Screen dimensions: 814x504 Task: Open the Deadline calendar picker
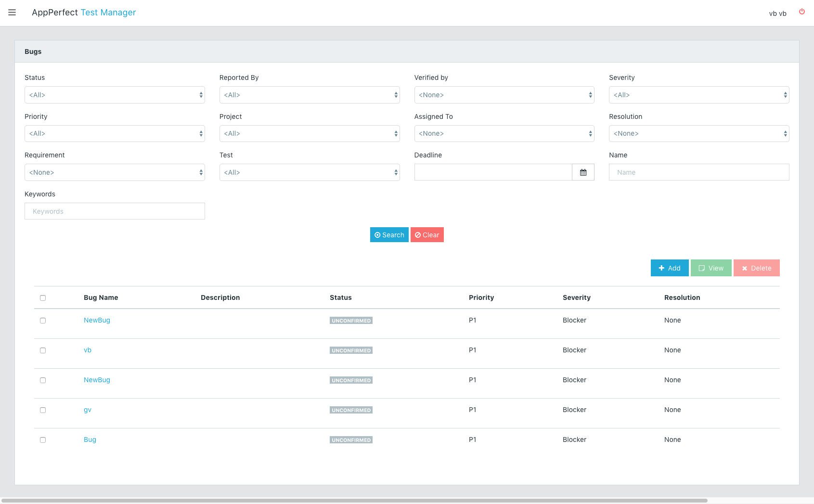583,172
